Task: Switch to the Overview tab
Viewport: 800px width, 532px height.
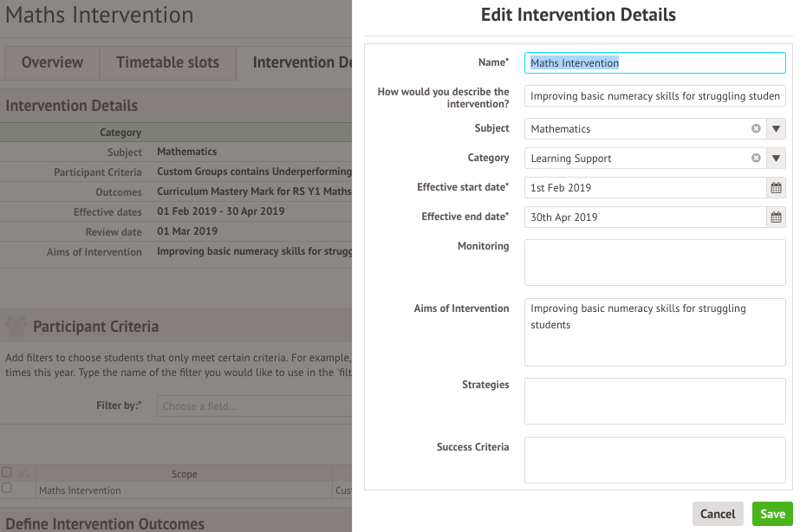Action: coord(52,62)
